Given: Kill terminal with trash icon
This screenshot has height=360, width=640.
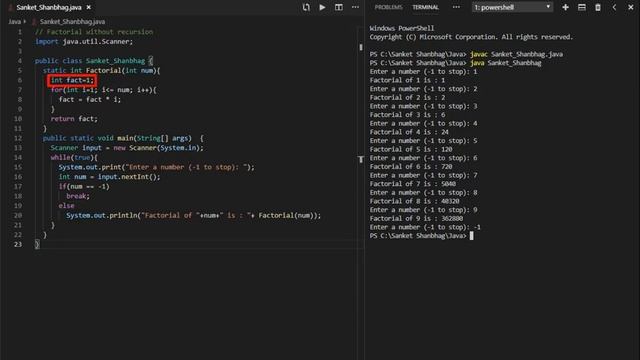Looking at the screenshot, I should pyautogui.click(x=598, y=7).
